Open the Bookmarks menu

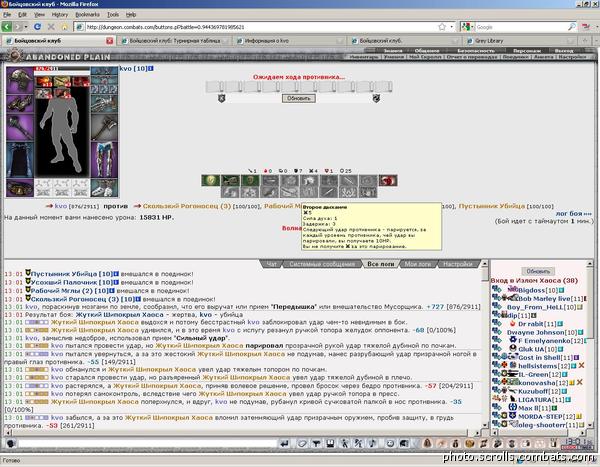(87, 15)
